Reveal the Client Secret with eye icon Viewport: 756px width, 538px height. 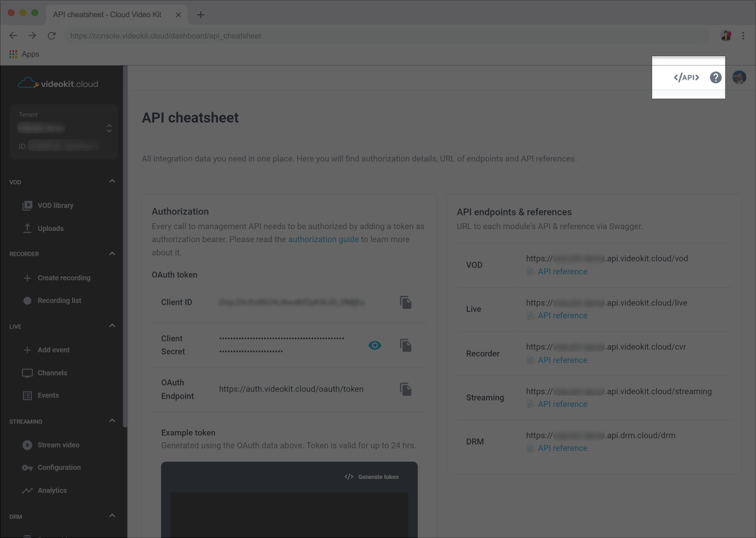tap(375, 345)
